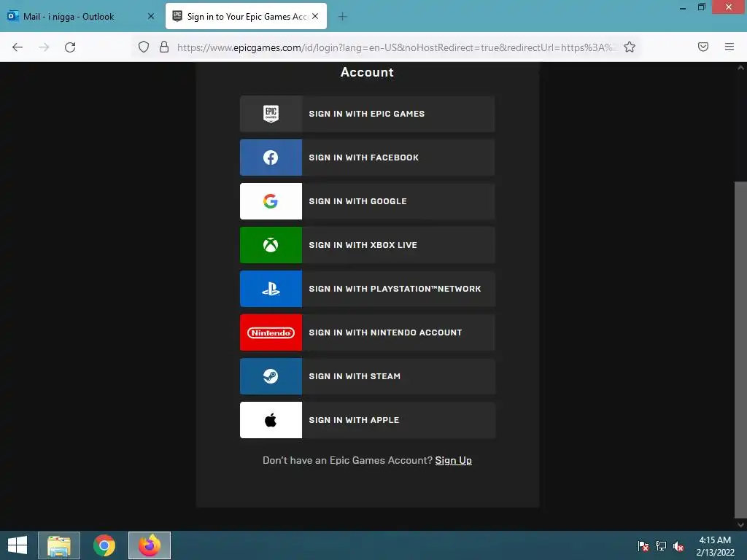Image resolution: width=747 pixels, height=560 pixels.
Task: Click the scrollbar down arrow
Action: (x=740, y=525)
